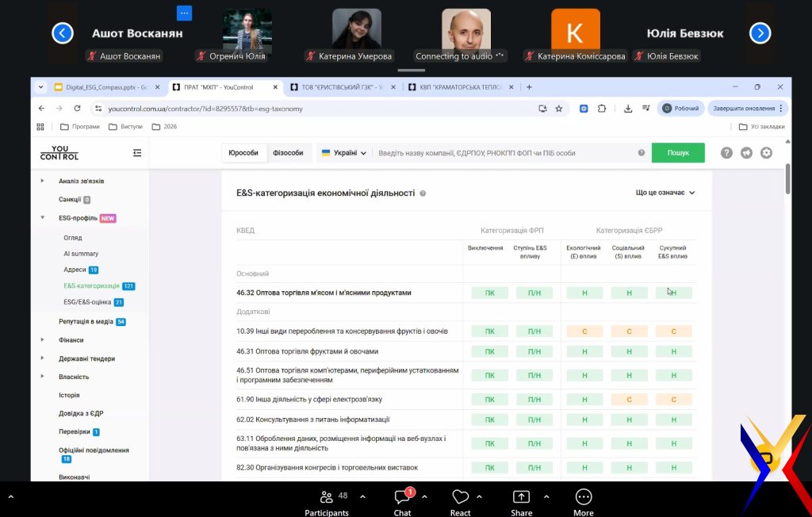The height and width of the screenshot is (517, 812).
Task: Click the company search input field
Action: (x=504, y=153)
